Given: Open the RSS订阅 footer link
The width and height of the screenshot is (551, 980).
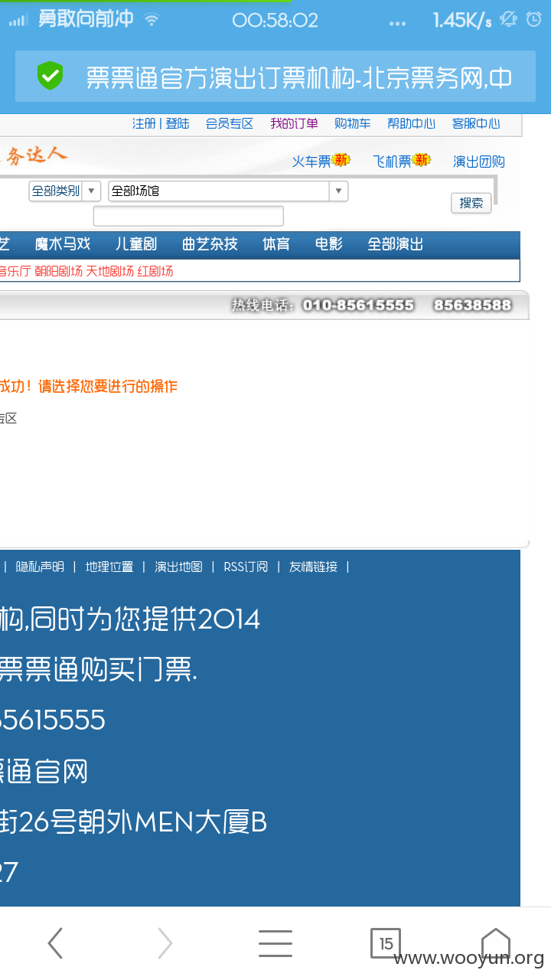Looking at the screenshot, I should click(x=246, y=567).
